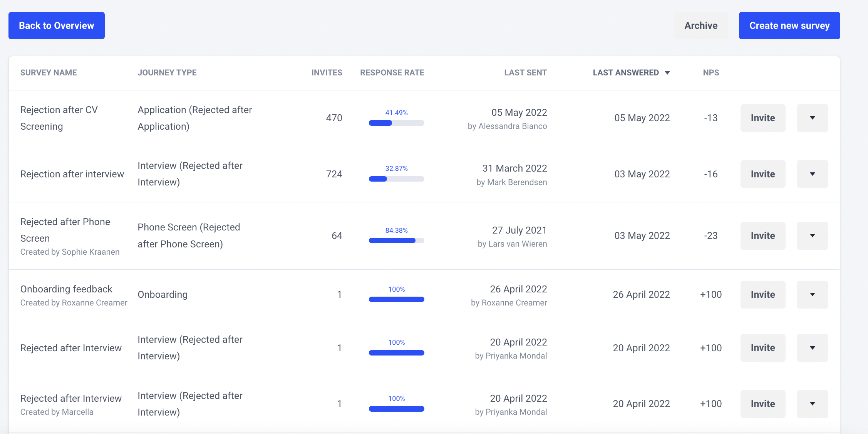Open the Archive view
The width and height of the screenshot is (868, 434).
(700, 25)
